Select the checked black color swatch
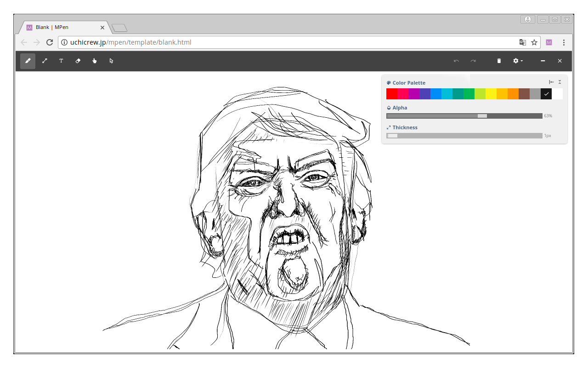 tap(546, 94)
